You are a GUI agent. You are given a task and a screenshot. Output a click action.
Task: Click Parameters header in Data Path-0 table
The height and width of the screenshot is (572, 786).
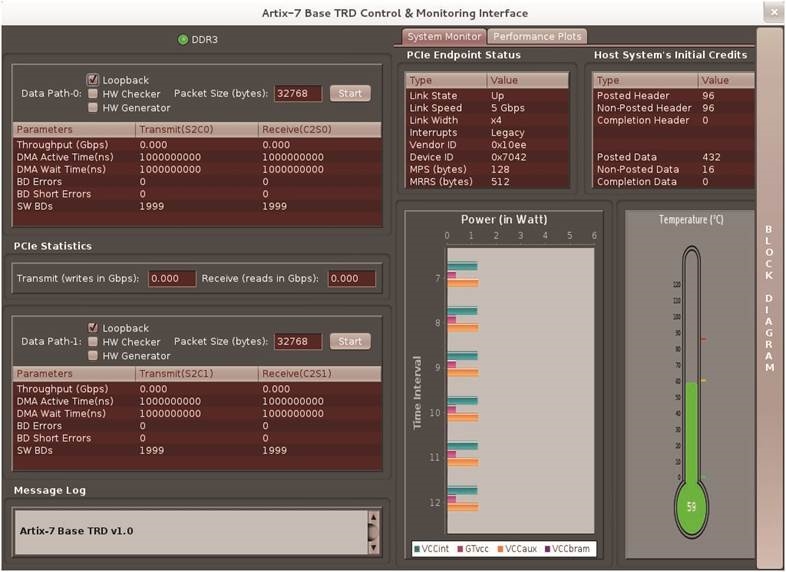point(74,129)
